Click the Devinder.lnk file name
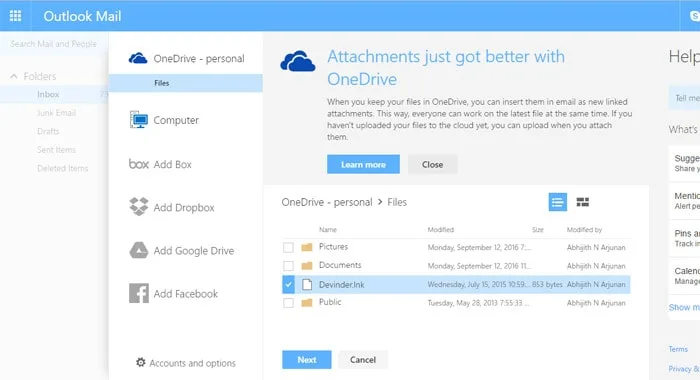 pos(342,284)
